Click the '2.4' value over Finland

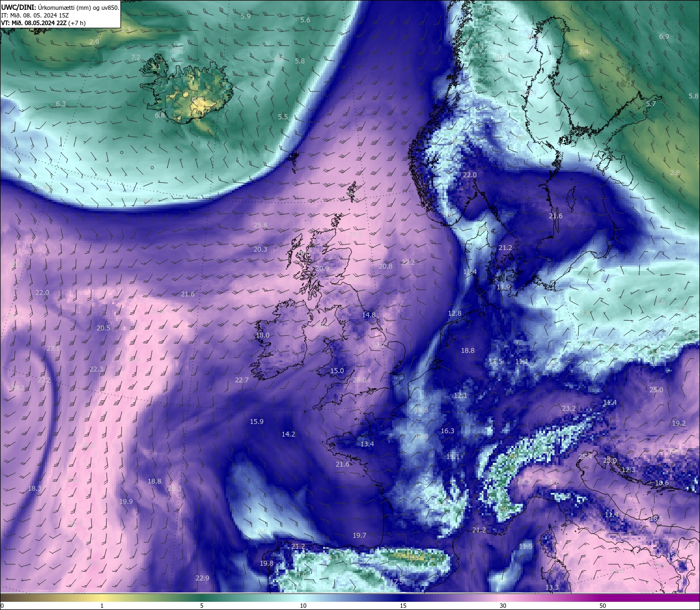pos(584,51)
